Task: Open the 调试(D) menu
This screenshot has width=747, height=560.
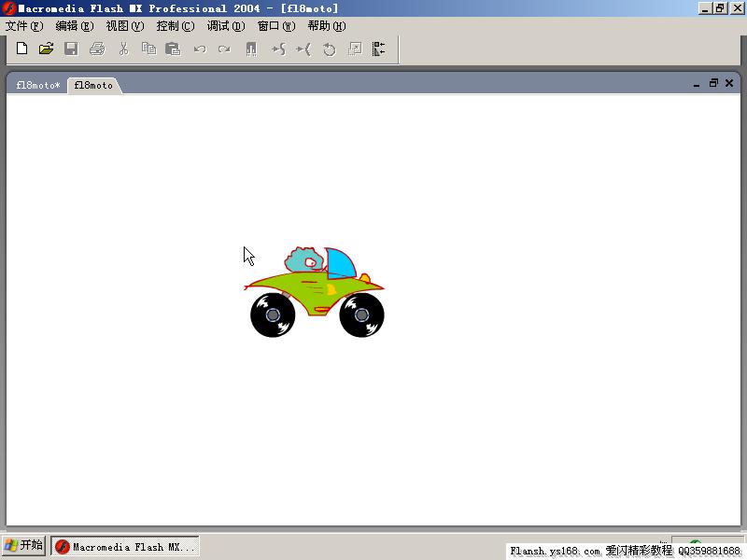Action: [x=226, y=26]
